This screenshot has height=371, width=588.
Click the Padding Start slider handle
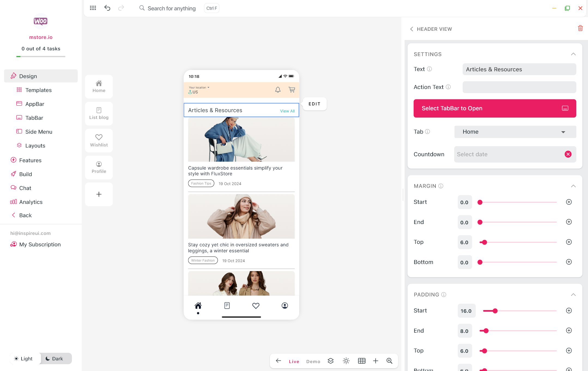click(x=495, y=311)
